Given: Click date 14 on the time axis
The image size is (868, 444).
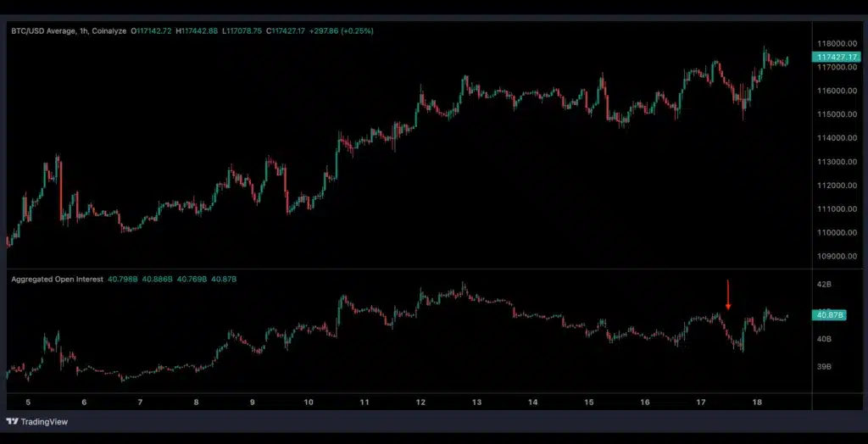Looking at the screenshot, I should (532, 402).
